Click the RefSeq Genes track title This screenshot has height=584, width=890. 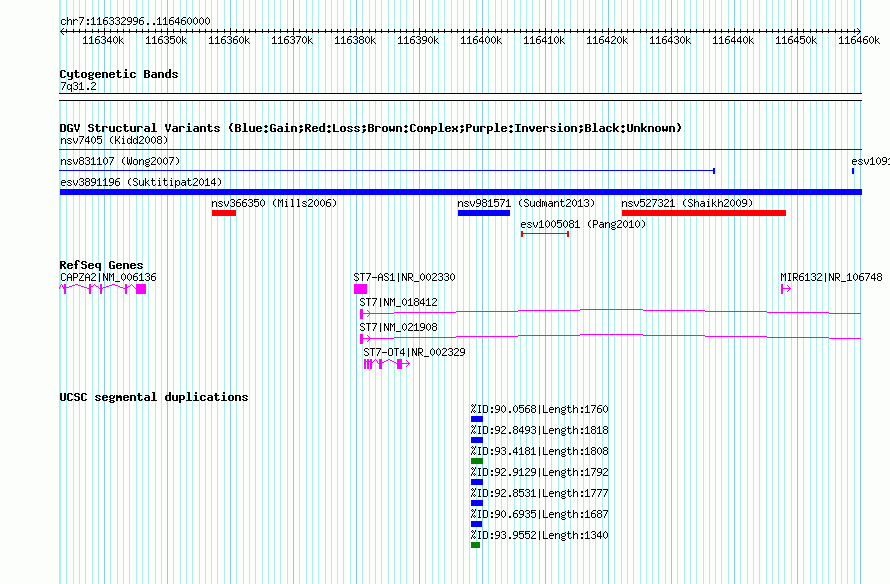point(101,265)
